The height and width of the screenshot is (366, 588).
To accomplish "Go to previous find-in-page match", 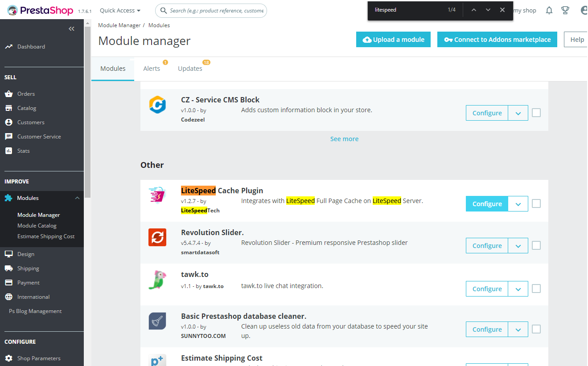I will pyautogui.click(x=474, y=10).
